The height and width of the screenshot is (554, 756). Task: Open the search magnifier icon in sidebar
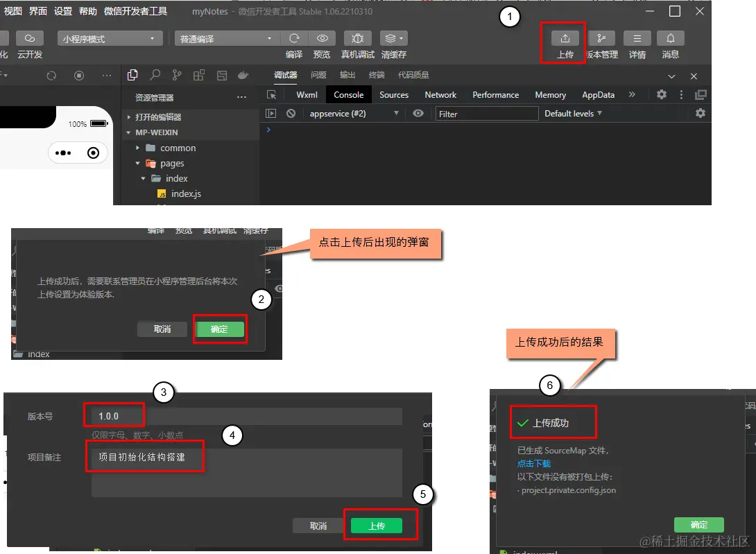pos(155,75)
